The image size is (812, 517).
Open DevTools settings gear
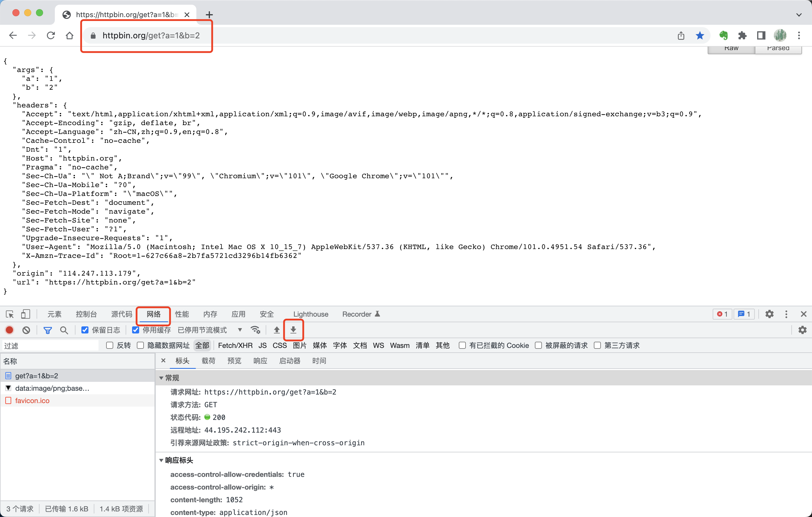click(769, 314)
